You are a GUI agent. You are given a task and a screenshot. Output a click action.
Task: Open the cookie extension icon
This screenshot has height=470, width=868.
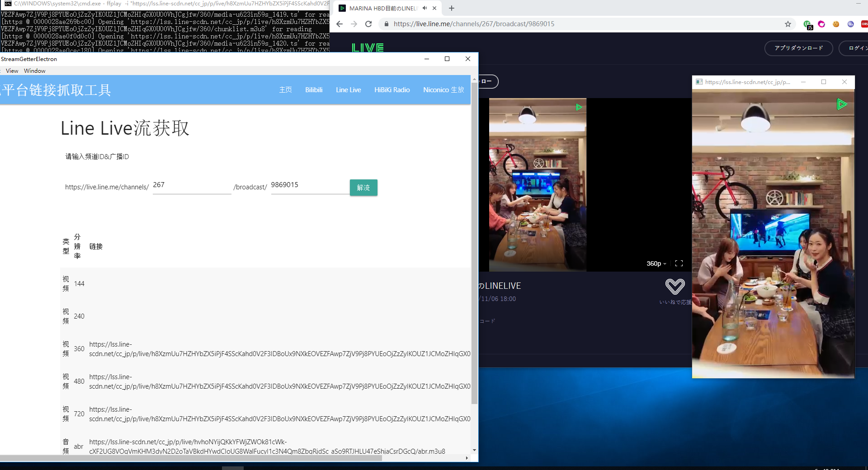836,24
